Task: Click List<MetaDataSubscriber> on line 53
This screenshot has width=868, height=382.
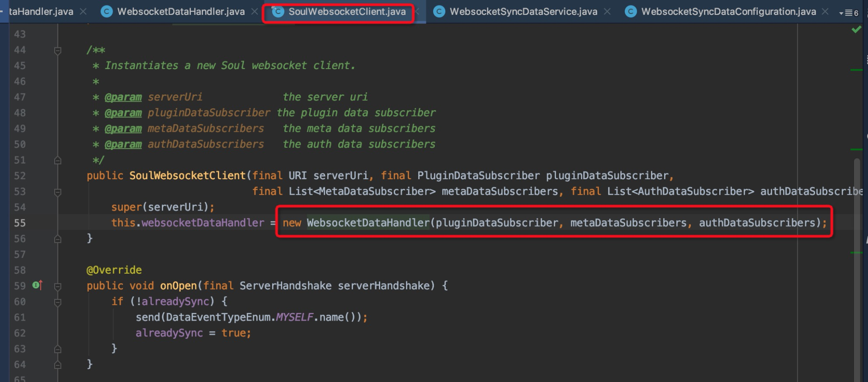Action: [363, 191]
